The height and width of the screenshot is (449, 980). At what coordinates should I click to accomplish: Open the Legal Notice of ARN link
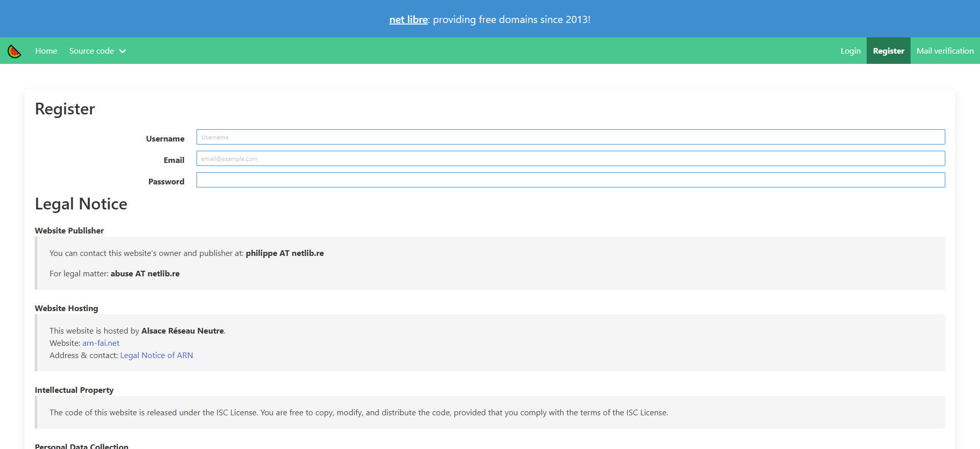tap(156, 356)
